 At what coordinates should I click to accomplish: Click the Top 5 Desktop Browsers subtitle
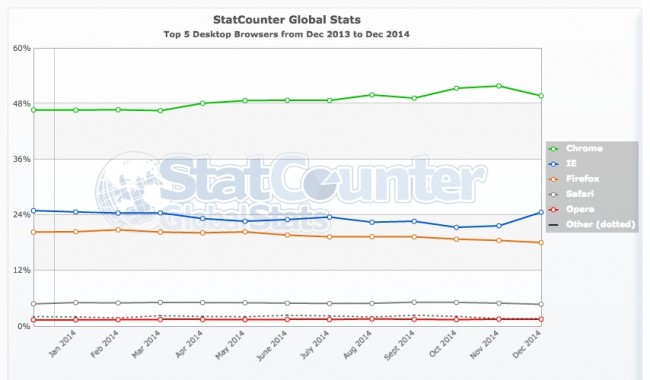tap(286, 34)
